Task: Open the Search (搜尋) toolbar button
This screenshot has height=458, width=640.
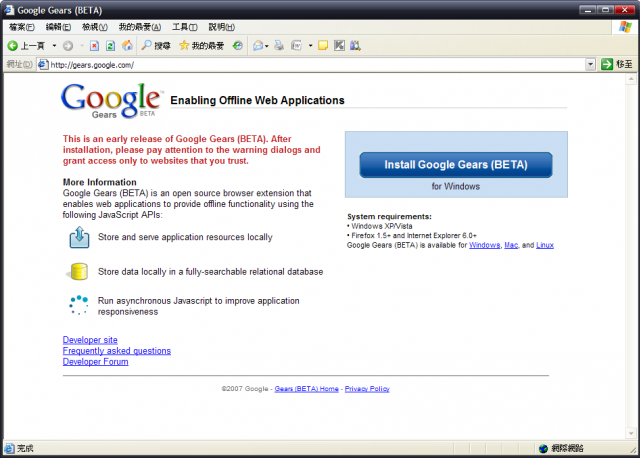Action: (156, 45)
